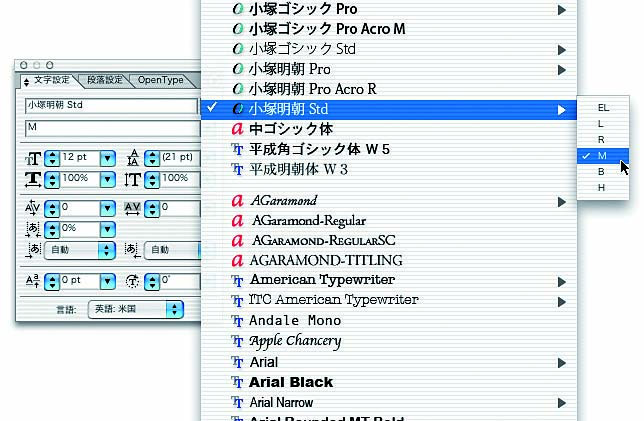The width and height of the screenshot is (644, 421).
Task: Click the tracking AV icon
Action: pos(132,209)
